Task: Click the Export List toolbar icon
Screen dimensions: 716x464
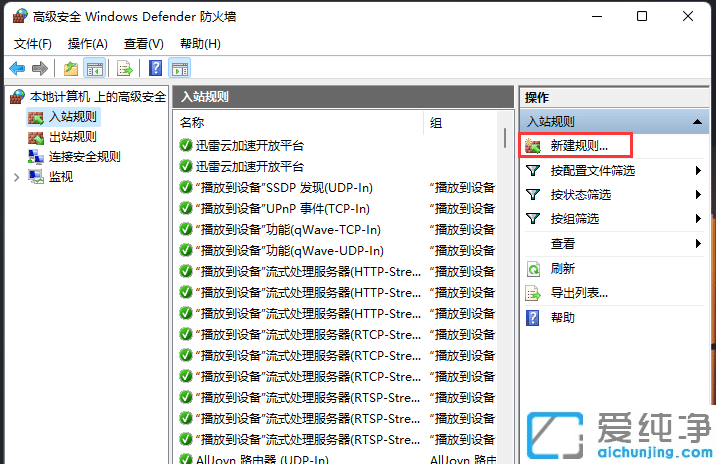Action: [125, 69]
